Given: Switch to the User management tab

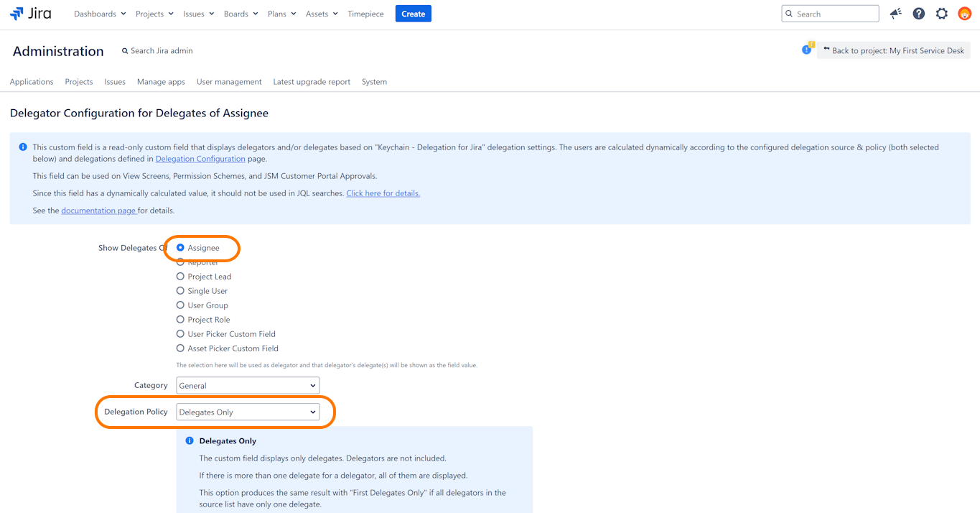Looking at the screenshot, I should [229, 82].
